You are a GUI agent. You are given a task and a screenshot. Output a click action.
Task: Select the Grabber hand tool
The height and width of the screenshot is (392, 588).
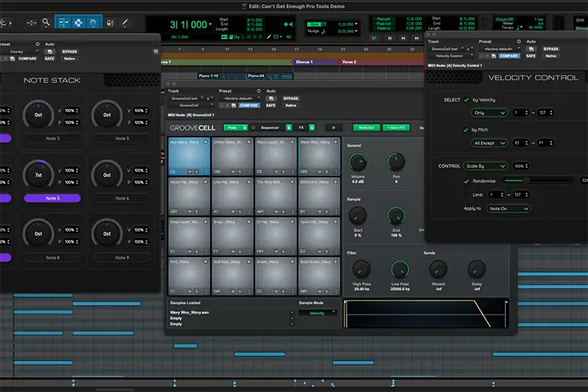(93, 23)
